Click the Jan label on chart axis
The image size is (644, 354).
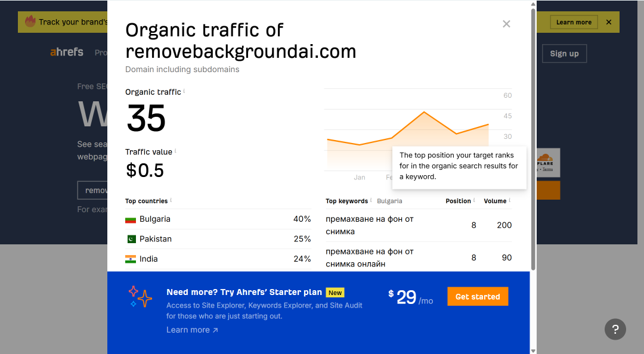[360, 178]
